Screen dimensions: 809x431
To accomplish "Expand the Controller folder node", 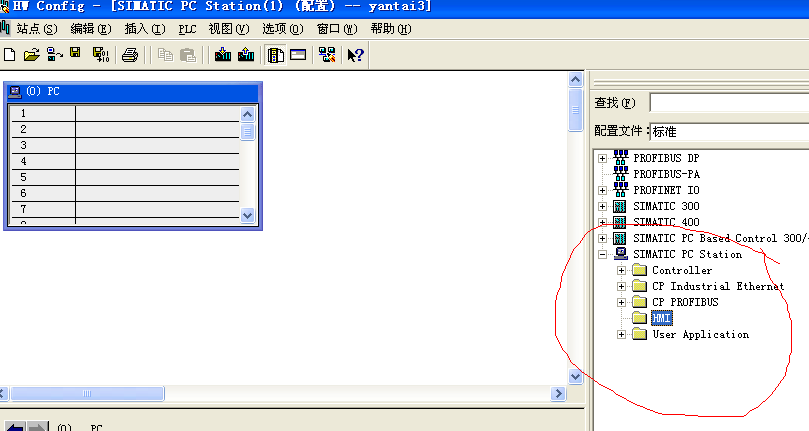I will [x=621, y=270].
